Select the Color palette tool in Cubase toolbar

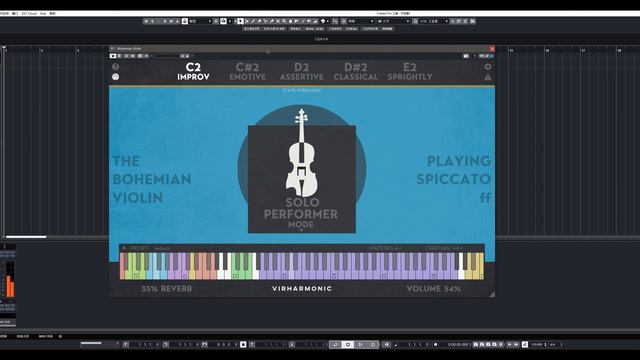(323, 21)
